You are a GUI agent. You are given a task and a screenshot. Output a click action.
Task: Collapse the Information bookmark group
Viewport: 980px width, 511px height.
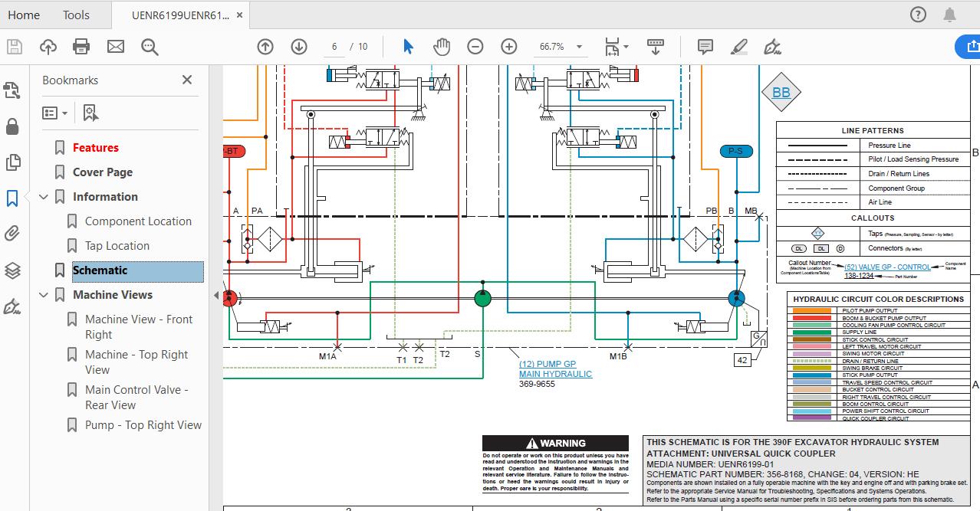tap(44, 197)
